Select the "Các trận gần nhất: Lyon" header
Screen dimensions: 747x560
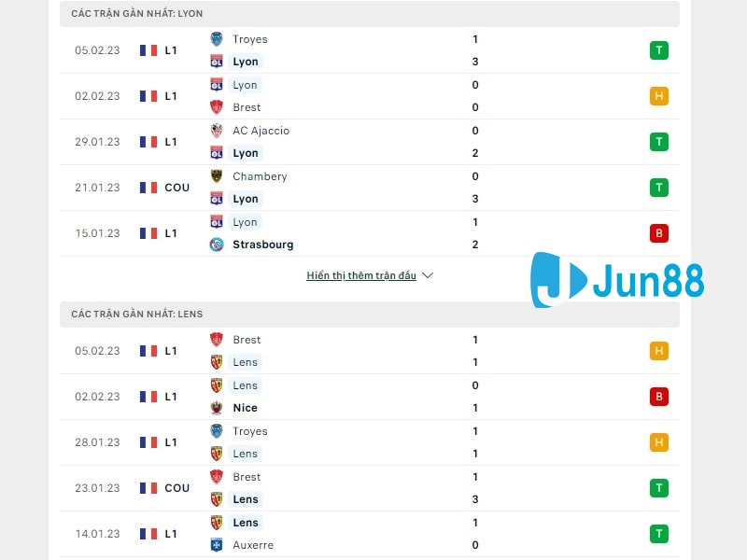coord(137,14)
